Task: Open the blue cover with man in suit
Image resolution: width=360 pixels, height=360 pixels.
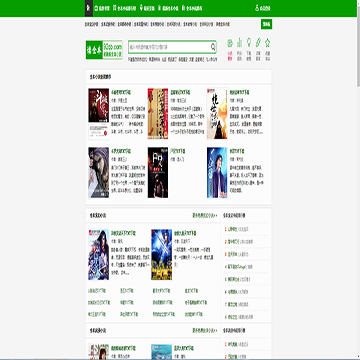Action: (217, 173)
